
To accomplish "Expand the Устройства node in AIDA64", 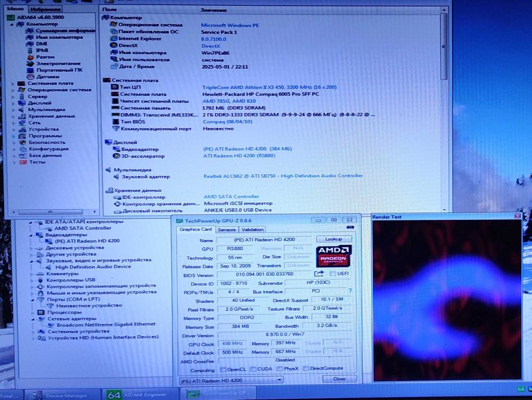I will tap(14, 130).
